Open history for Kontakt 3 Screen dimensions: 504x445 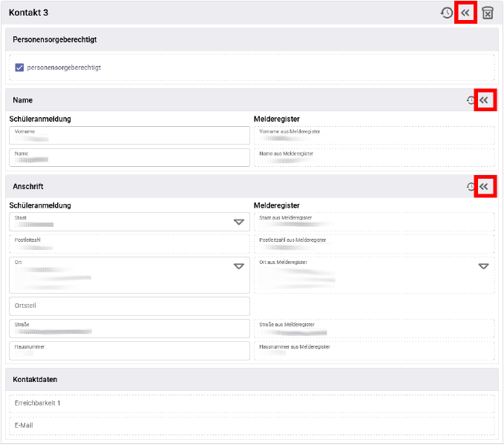(446, 13)
